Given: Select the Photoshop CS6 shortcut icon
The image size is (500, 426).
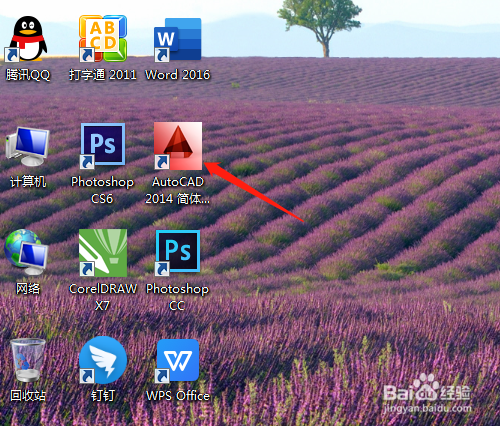Looking at the screenshot, I should 103,146.
